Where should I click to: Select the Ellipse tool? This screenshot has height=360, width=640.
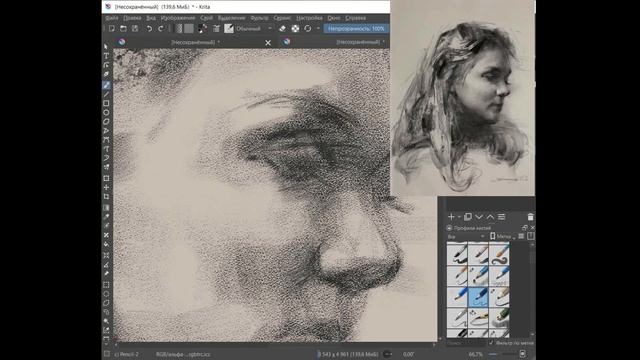(106, 113)
